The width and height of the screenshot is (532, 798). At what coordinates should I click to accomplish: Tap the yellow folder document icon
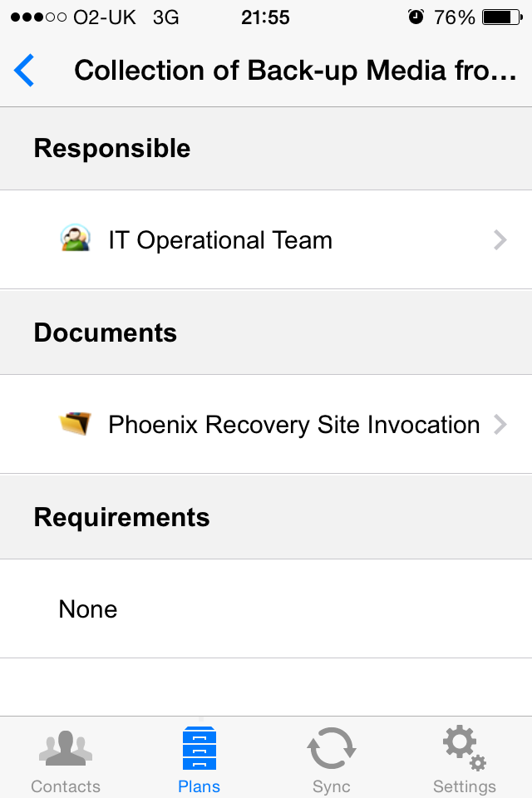pos(75,423)
